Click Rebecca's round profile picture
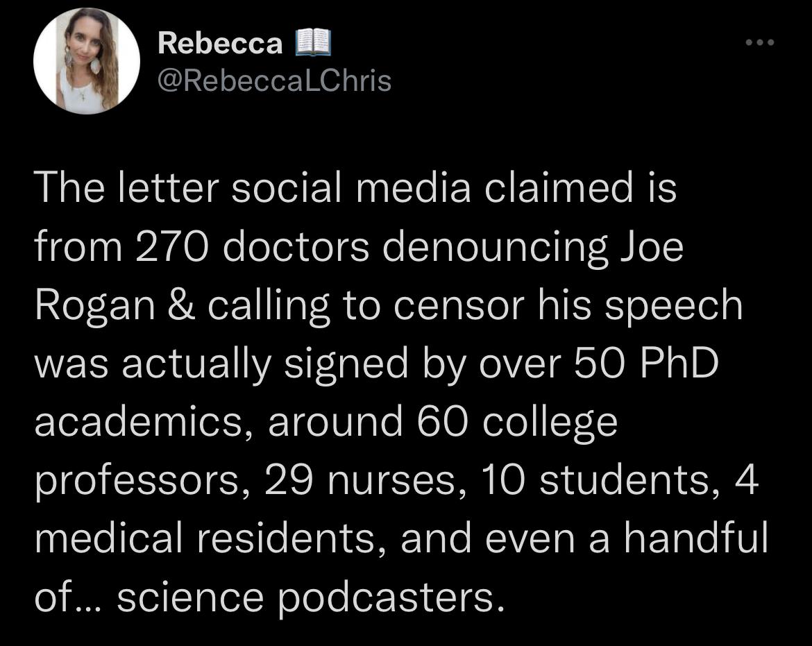The height and width of the screenshot is (646, 812). pyautogui.click(x=87, y=61)
